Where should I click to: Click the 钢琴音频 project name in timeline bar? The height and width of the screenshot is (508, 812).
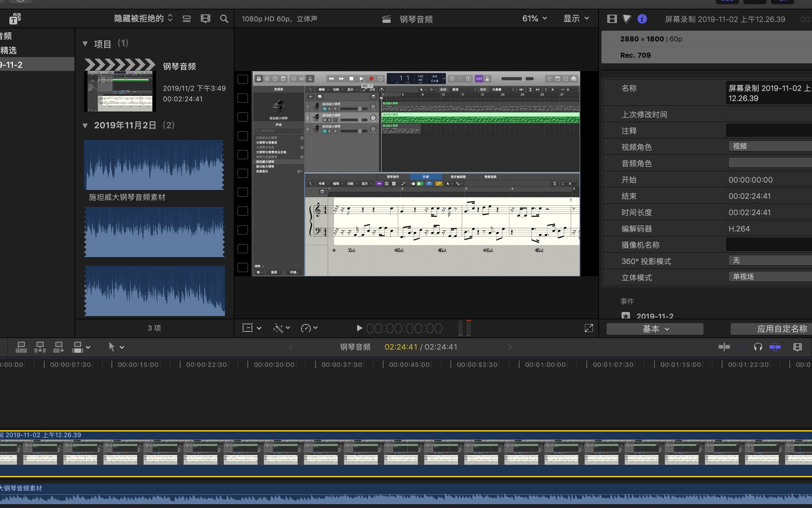(355, 347)
